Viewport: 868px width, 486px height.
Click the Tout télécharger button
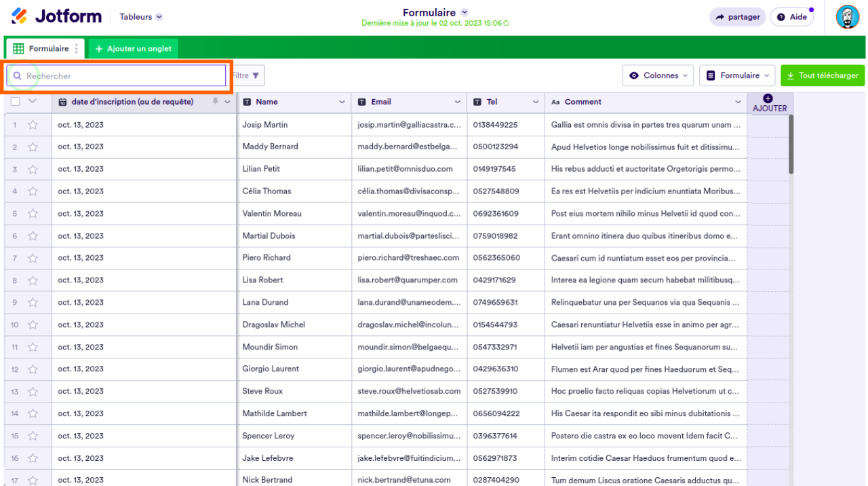822,75
